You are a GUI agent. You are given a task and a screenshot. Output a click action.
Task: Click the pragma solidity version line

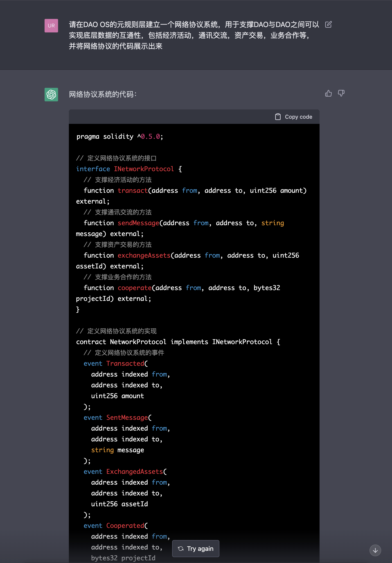click(x=119, y=136)
